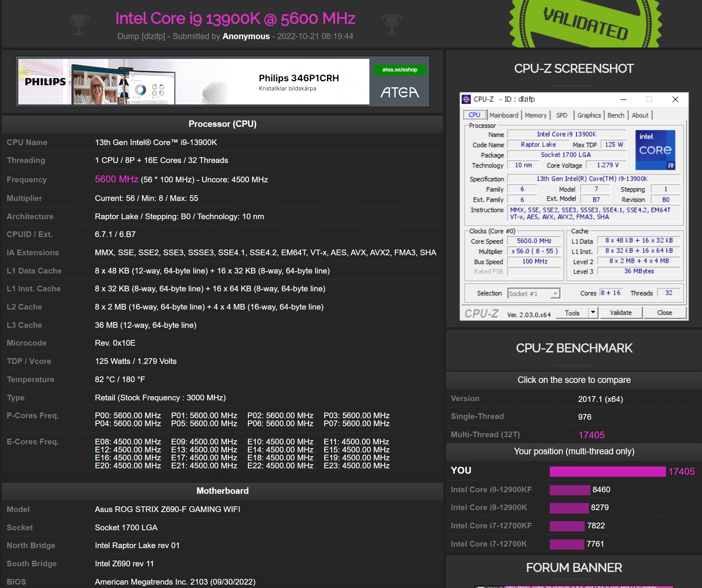The height and width of the screenshot is (588, 702).
Task: Click the Threads 32 field
Action: coord(669,293)
